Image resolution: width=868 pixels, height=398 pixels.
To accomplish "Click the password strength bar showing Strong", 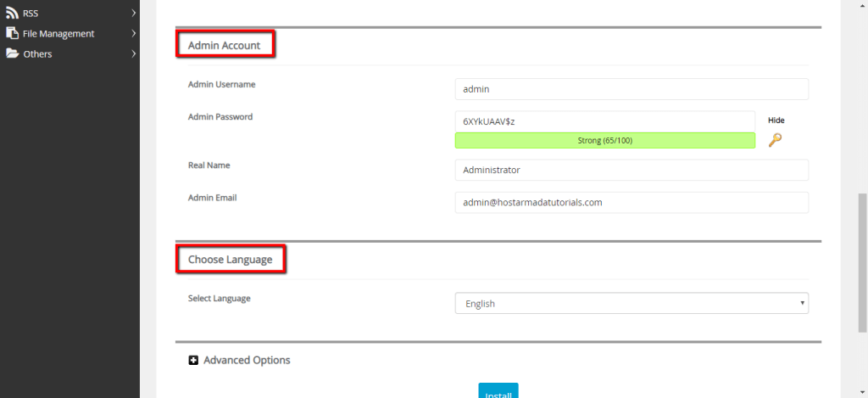I will pyautogui.click(x=605, y=141).
